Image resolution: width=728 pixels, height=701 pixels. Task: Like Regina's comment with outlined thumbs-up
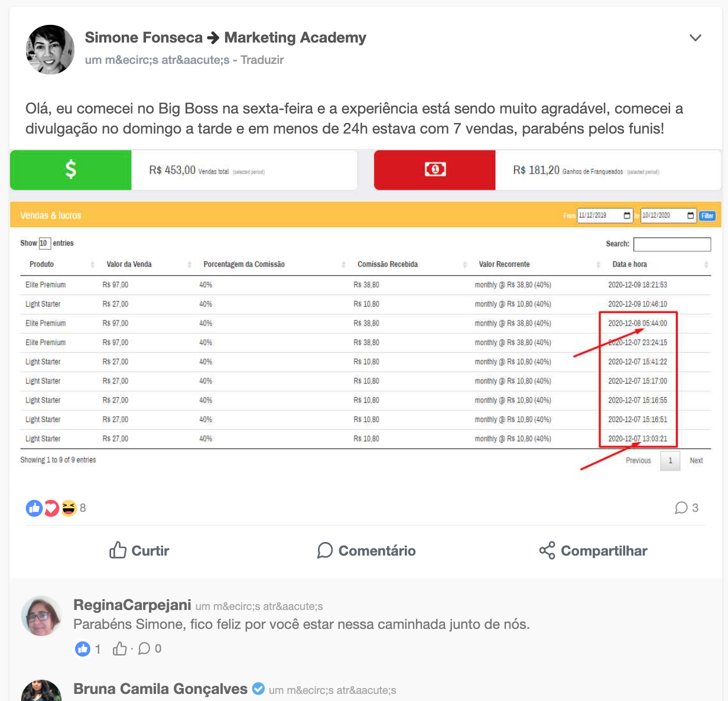click(120, 649)
